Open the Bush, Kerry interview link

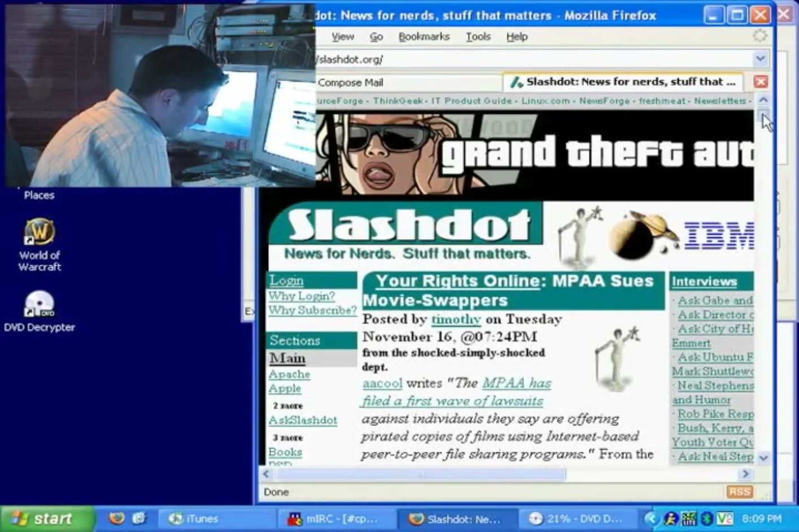pos(715,428)
